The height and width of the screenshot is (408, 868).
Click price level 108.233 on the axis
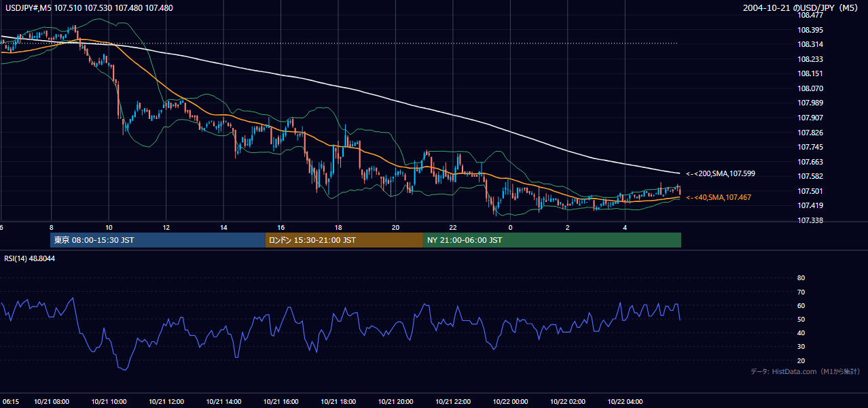click(810, 59)
